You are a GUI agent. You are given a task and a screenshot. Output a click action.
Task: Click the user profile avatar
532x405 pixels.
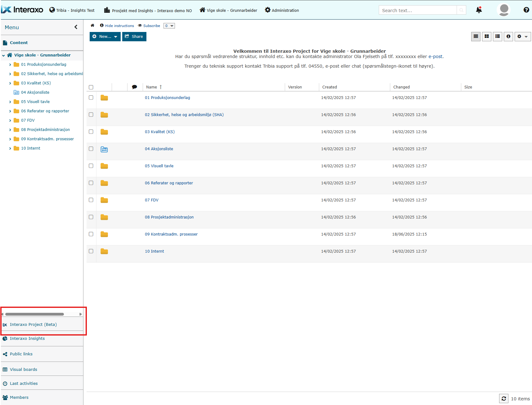coord(504,10)
